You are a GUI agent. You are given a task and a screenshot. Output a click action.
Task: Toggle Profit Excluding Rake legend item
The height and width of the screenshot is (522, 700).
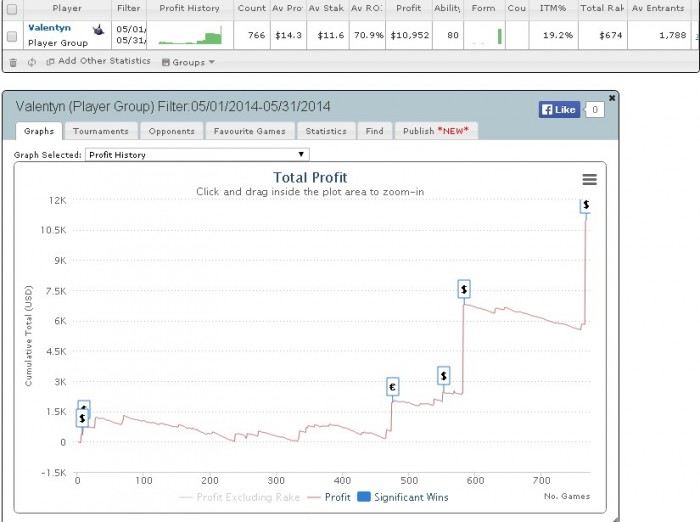[240, 497]
